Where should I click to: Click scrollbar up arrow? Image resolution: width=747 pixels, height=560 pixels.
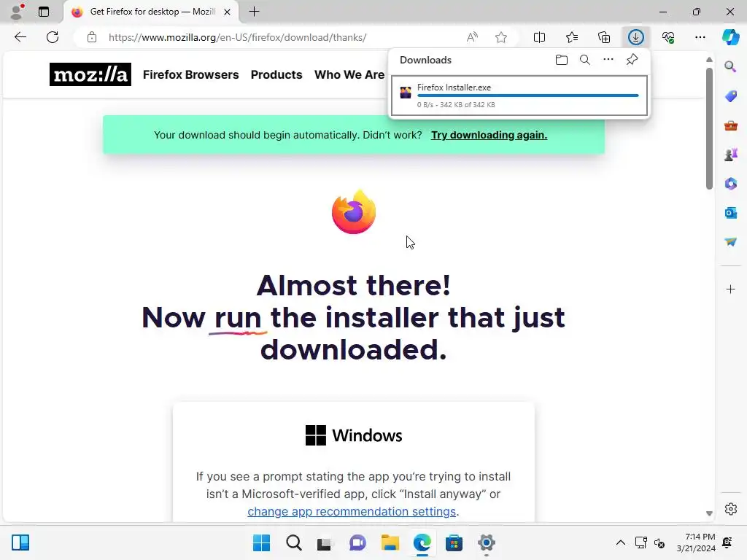[709, 60]
